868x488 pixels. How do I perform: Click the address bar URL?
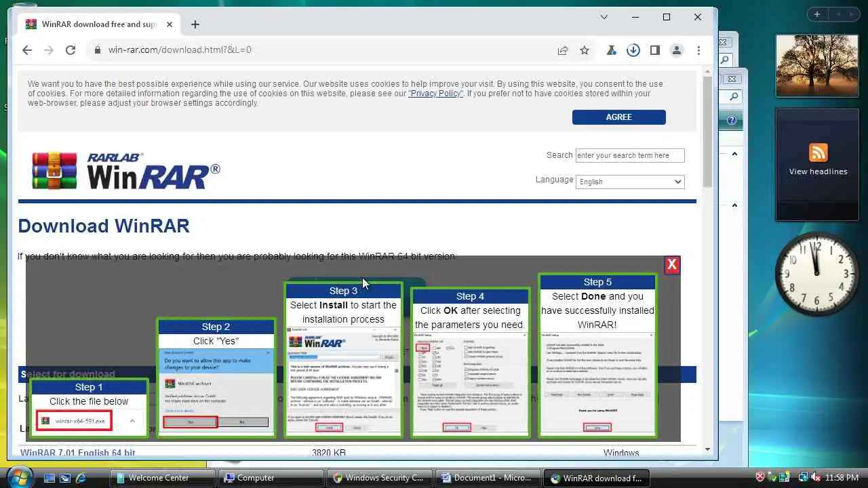pyautogui.click(x=180, y=50)
